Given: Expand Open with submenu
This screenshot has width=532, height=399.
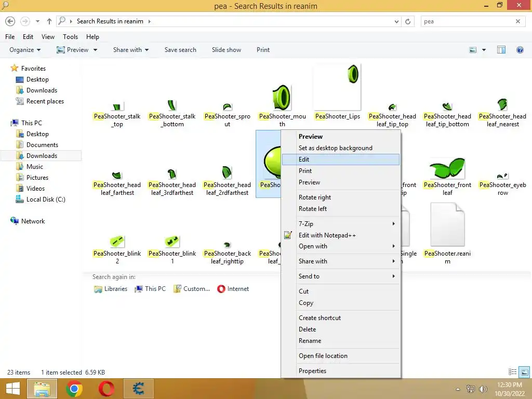Looking at the screenshot, I should [x=341, y=246].
